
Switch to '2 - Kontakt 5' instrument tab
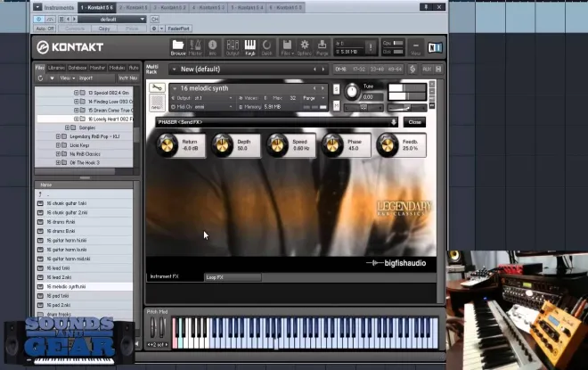134,7
